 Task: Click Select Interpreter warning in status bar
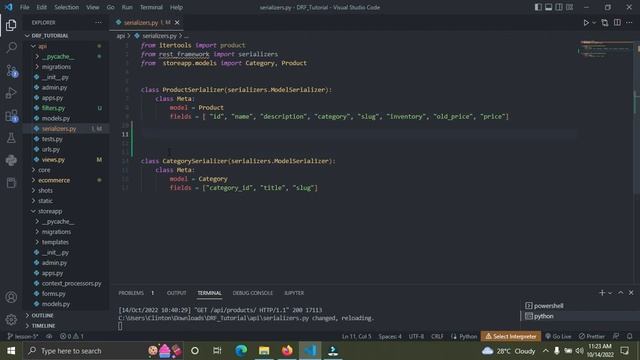[511, 336]
